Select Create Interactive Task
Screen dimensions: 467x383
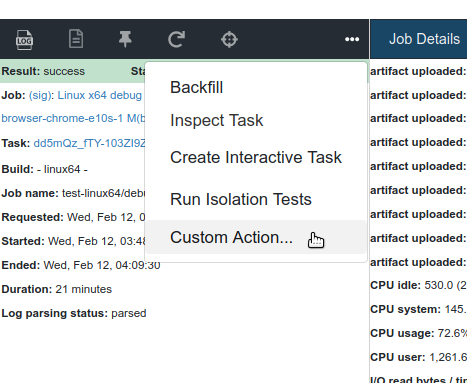point(256,157)
